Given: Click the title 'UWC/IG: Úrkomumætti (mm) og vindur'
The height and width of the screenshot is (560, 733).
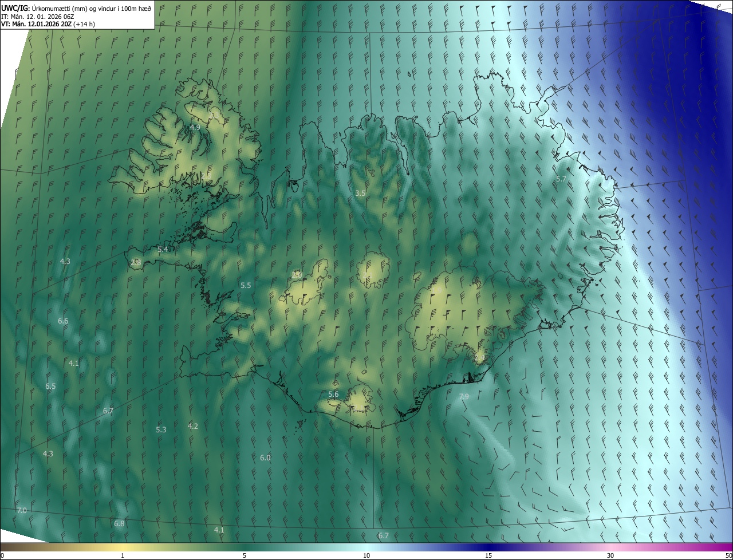Looking at the screenshot, I should 76,8.
